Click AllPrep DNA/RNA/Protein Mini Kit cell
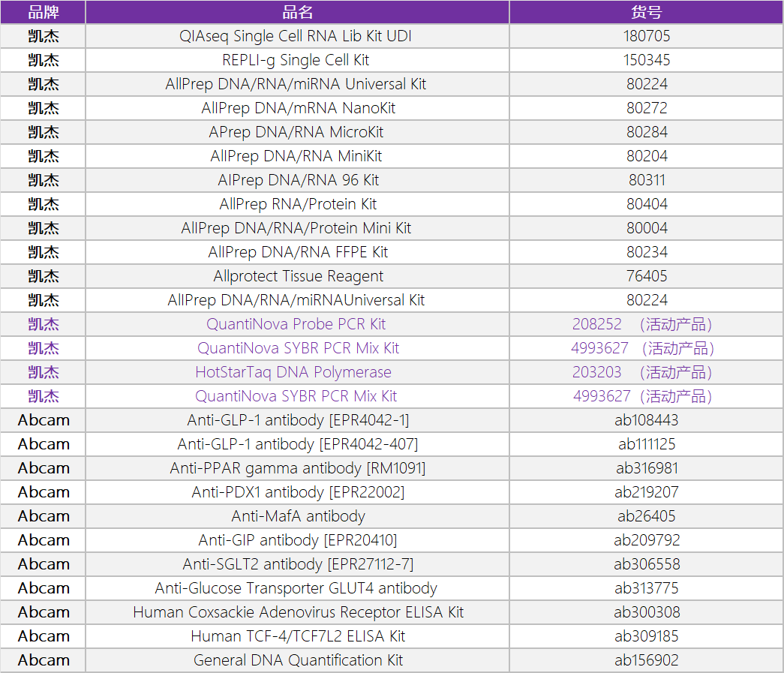 (x=298, y=228)
